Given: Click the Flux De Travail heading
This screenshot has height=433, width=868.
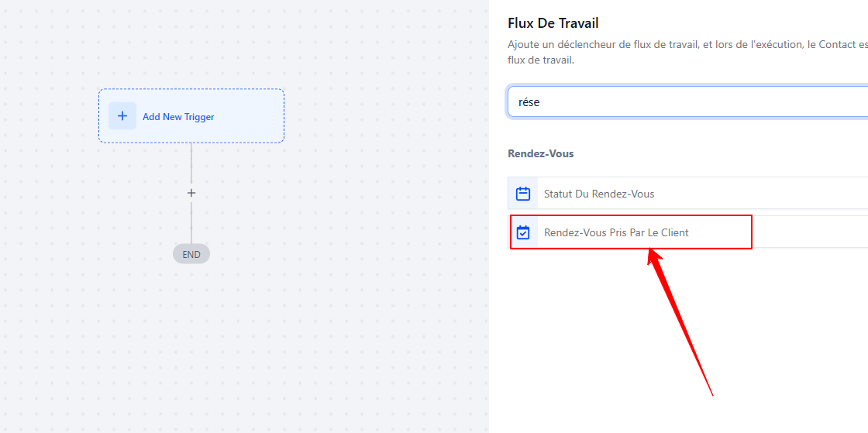Looking at the screenshot, I should (553, 23).
